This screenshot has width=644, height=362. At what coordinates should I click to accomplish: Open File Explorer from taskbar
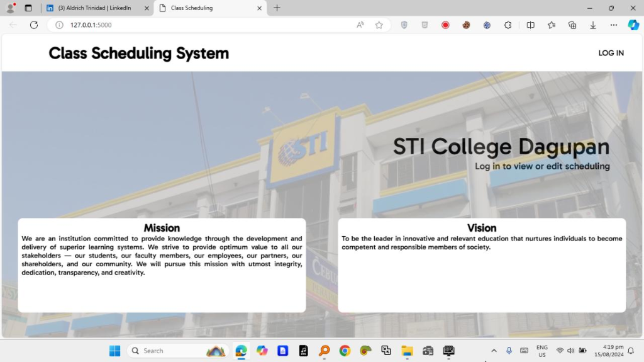point(407,351)
